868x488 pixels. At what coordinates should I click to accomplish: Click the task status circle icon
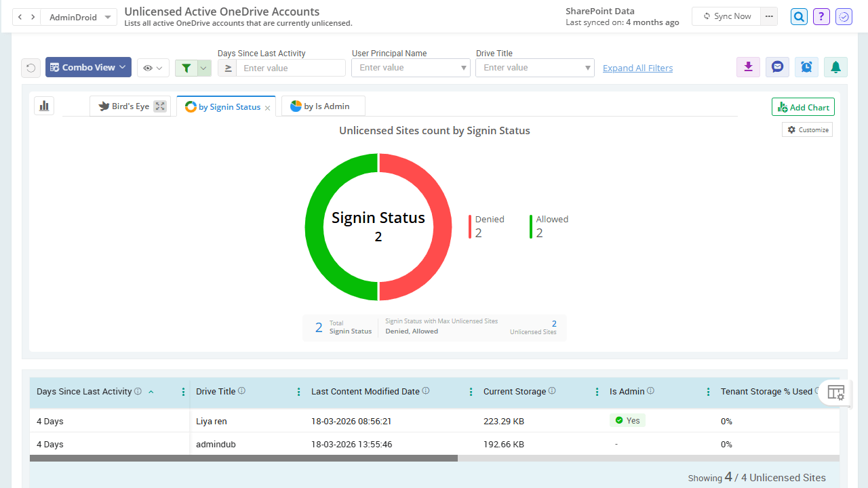[x=844, y=17]
